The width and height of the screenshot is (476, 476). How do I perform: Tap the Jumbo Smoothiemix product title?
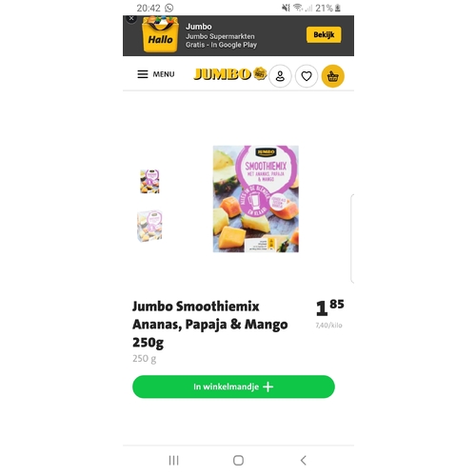[210, 325]
